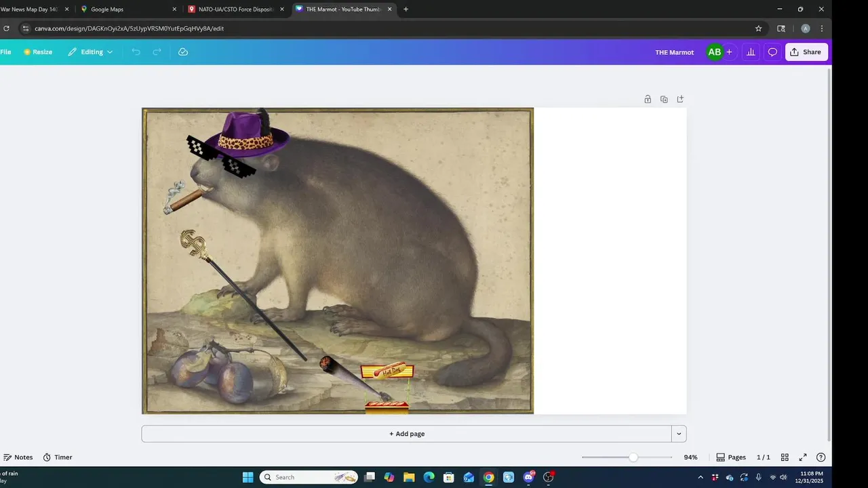Reload the browser page
Image resolution: width=868 pixels, height=488 pixels.
click(x=6, y=28)
